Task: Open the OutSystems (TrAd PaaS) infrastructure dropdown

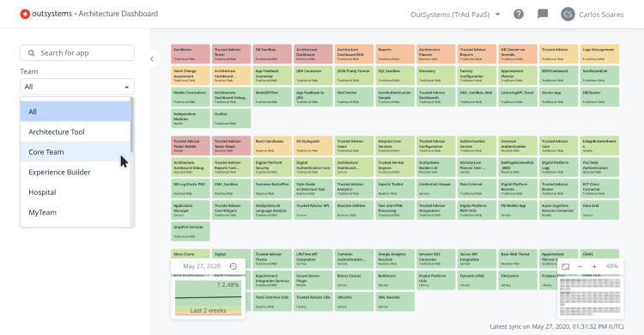Action: (455, 15)
